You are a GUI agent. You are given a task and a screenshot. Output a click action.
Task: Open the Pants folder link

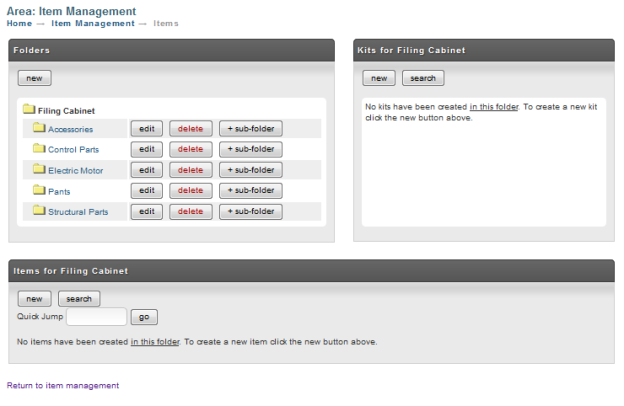coord(59,192)
